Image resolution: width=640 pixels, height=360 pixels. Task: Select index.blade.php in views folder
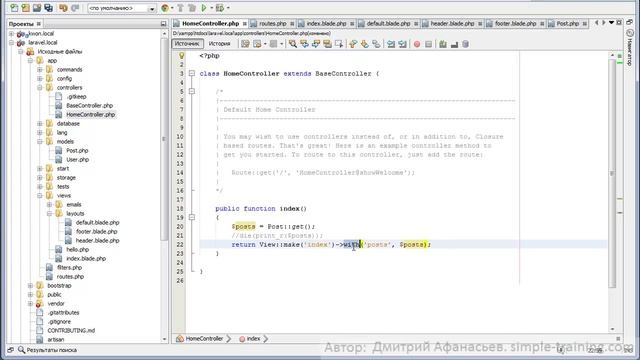86,258
